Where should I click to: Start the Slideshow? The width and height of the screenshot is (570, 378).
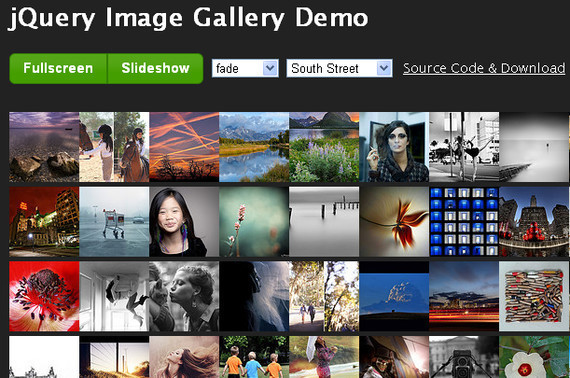(155, 68)
